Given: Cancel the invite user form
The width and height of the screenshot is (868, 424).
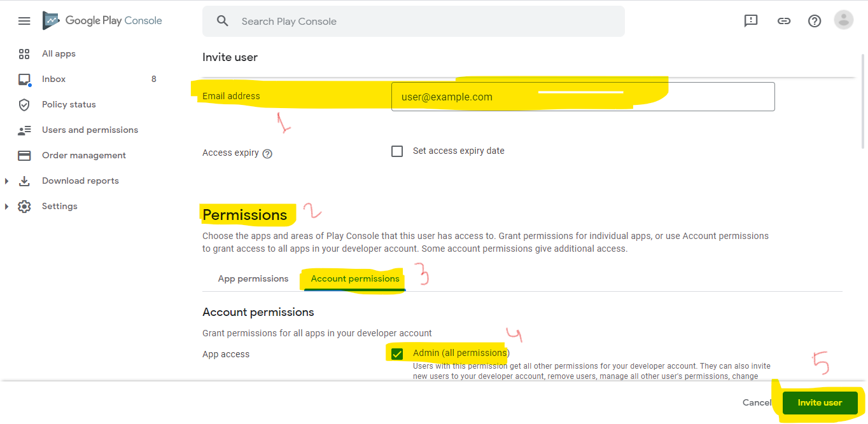Looking at the screenshot, I should [757, 402].
